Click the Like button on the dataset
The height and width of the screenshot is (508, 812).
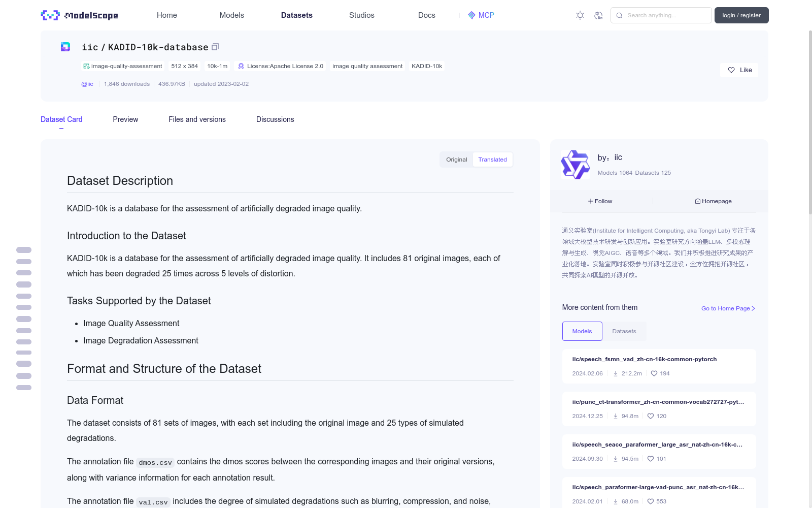click(739, 70)
